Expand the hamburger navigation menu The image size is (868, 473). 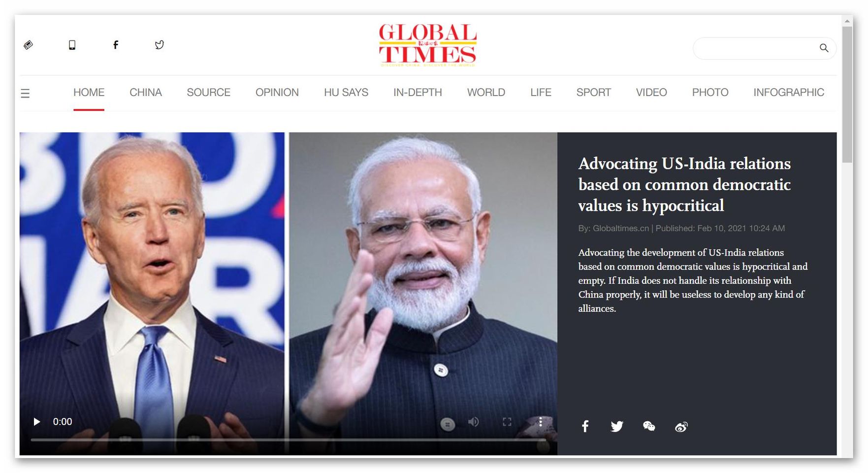25,93
